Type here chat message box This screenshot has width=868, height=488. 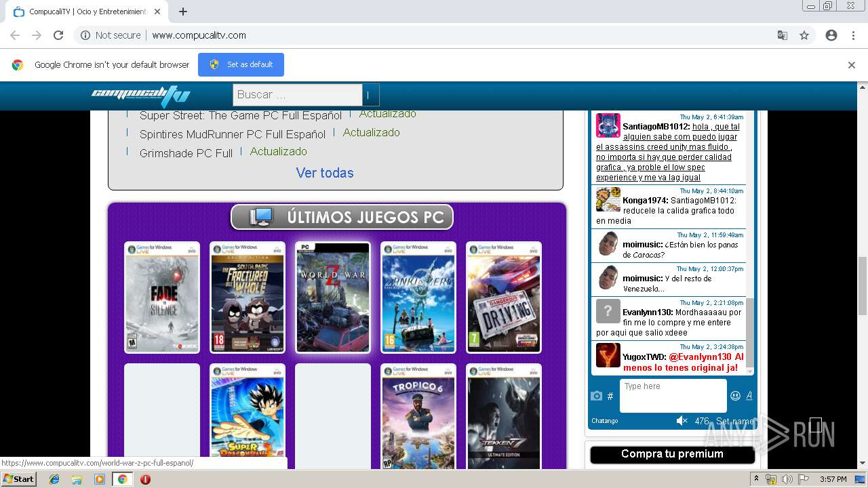click(673, 396)
